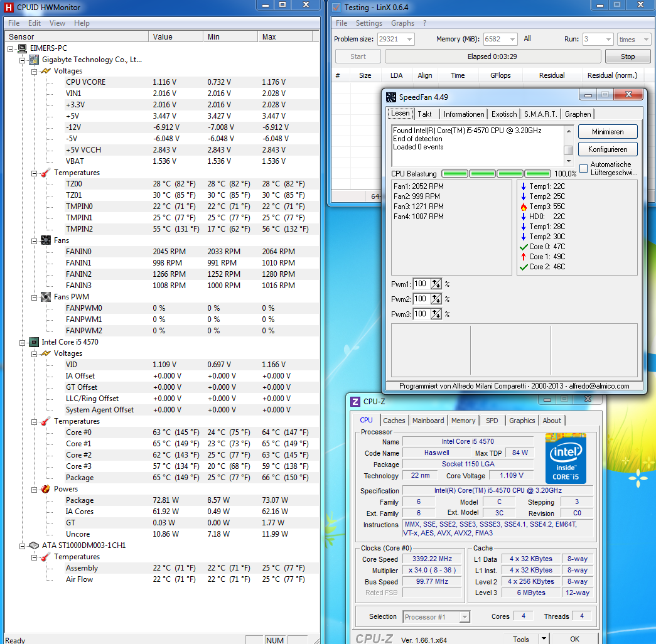The image size is (656, 644).
Task: Click the red up arrow beside Core 1
Action: tap(524, 257)
